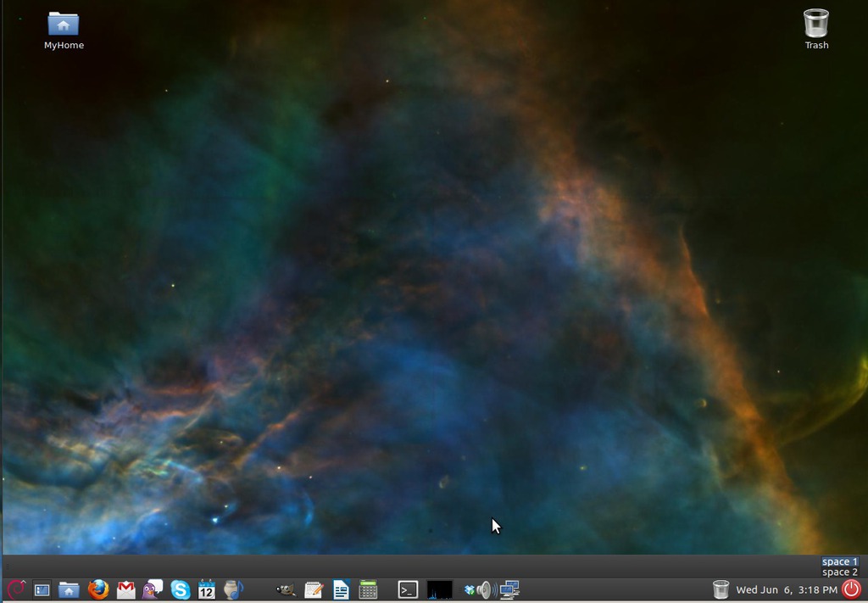Launch the music player vase icon

pyautogui.click(x=233, y=589)
